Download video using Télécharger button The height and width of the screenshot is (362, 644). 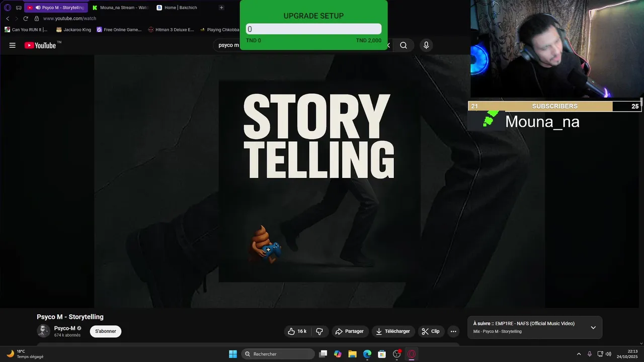point(393,331)
